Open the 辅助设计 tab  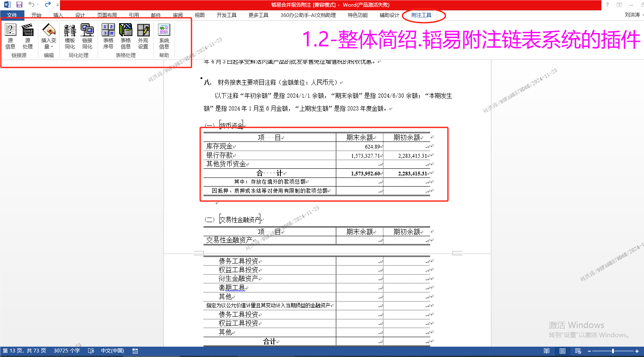pyautogui.click(x=390, y=15)
